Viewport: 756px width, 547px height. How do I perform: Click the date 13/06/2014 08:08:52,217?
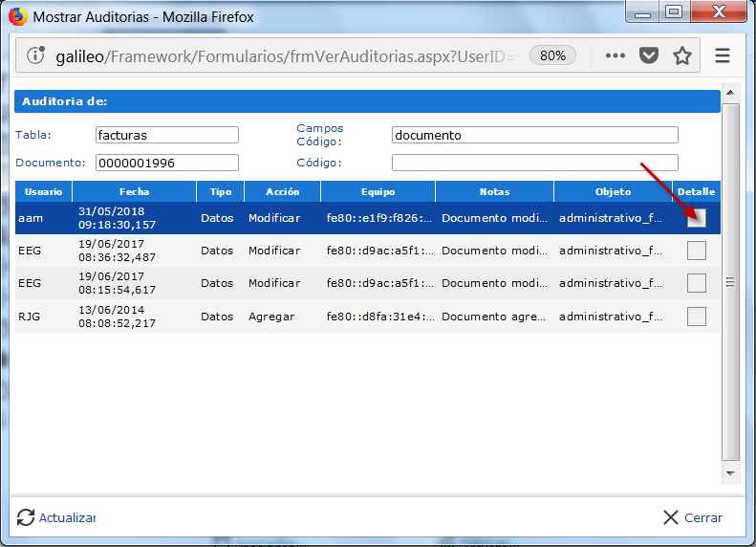(118, 317)
